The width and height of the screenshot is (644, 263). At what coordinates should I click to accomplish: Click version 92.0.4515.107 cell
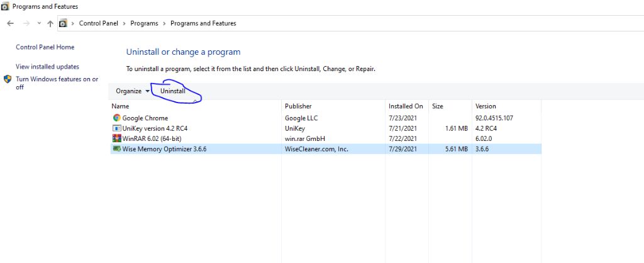click(x=494, y=118)
